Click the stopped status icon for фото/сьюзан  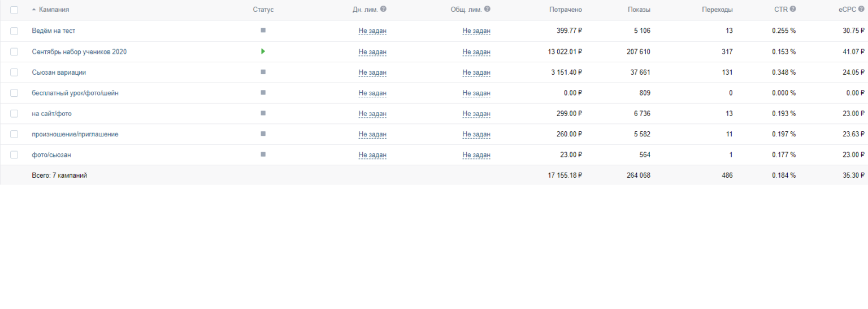(263, 154)
